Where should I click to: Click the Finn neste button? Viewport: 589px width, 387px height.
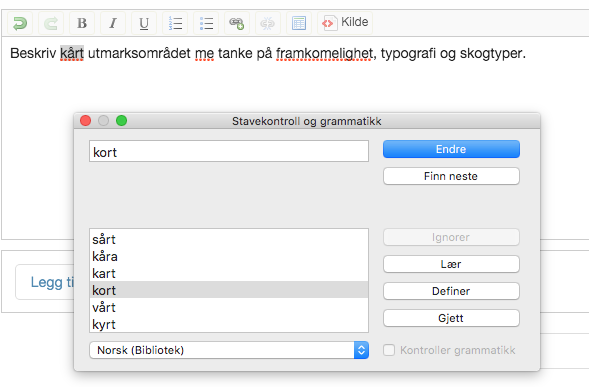click(451, 176)
